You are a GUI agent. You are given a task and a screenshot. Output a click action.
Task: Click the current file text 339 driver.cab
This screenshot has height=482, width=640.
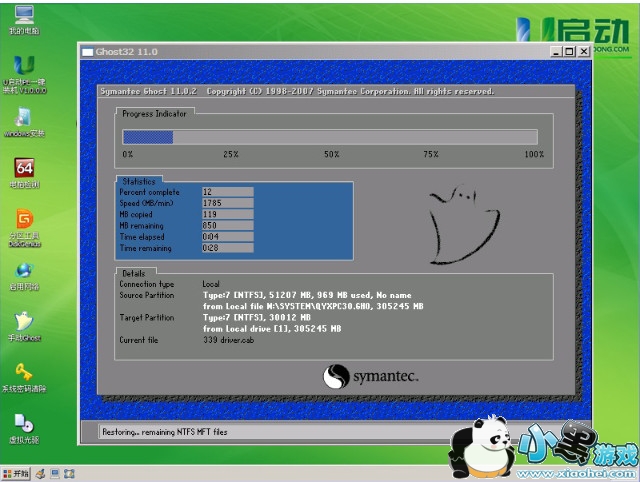(x=229, y=340)
